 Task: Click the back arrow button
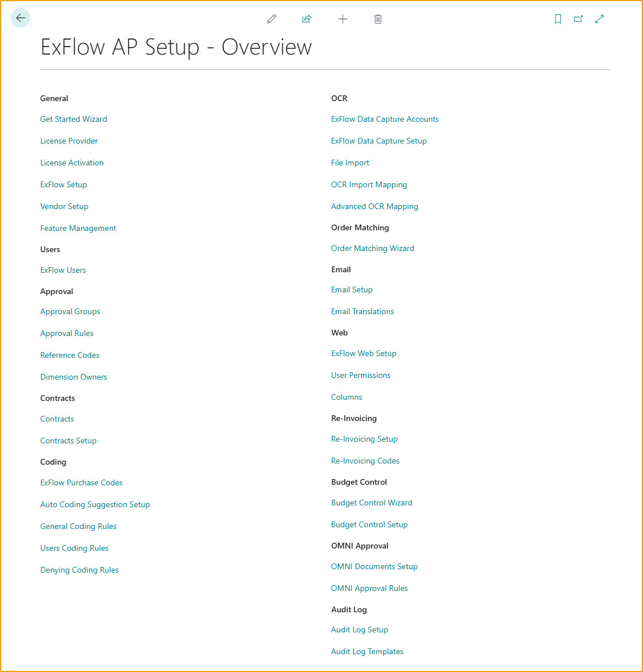21,18
